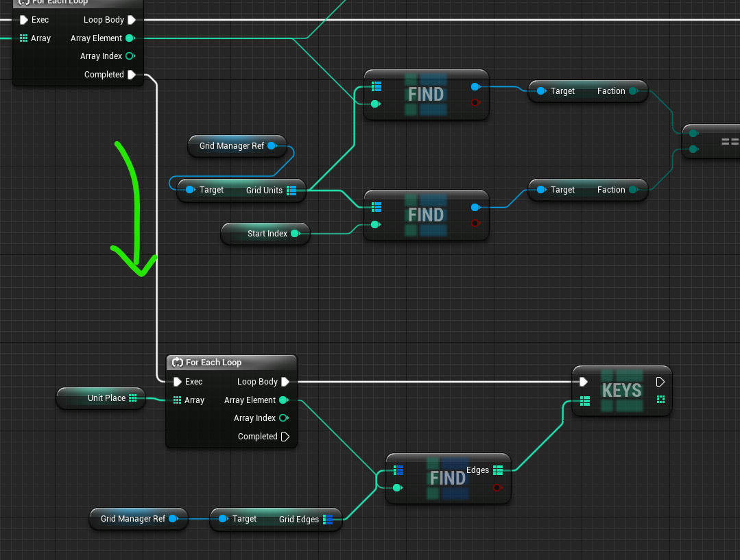Select the Start Index variable node
Screen dimensions: 740x560
point(265,234)
